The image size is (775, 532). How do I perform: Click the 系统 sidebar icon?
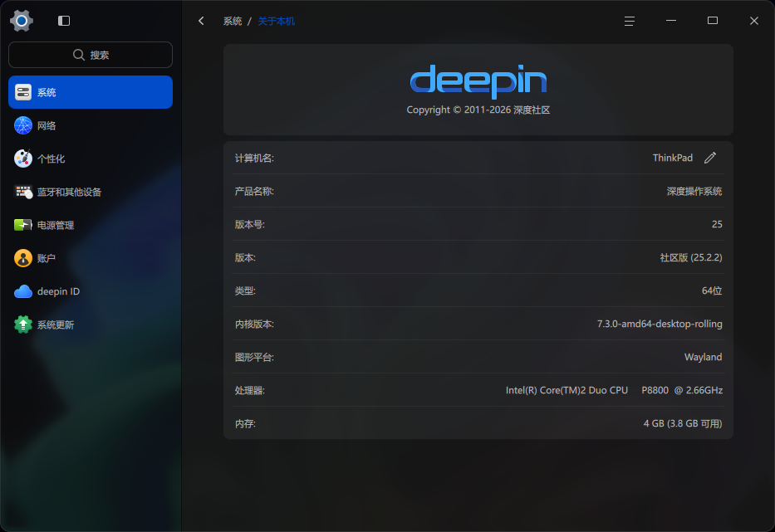pyautogui.click(x=23, y=92)
